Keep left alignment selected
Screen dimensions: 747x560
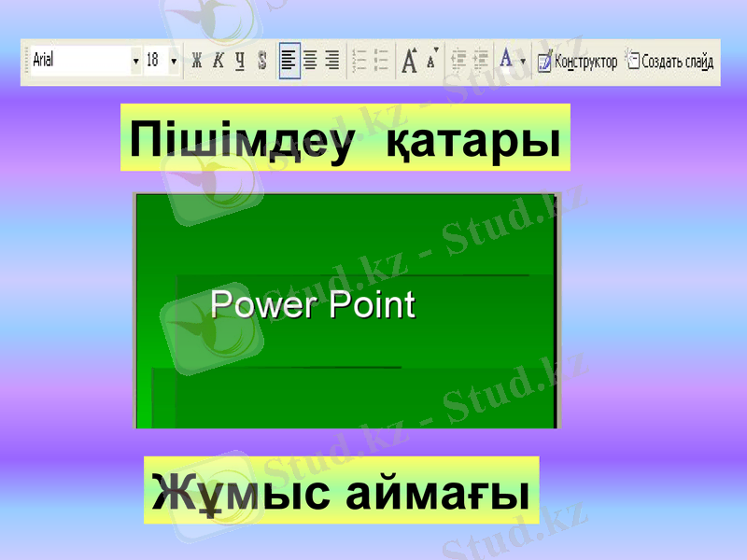289,58
